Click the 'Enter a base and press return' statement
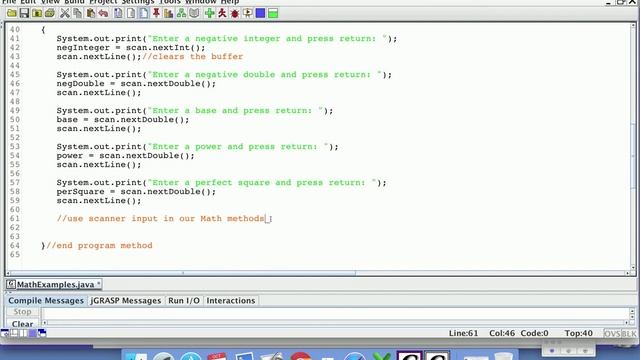This screenshot has height=360, width=640. click(195, 111)
